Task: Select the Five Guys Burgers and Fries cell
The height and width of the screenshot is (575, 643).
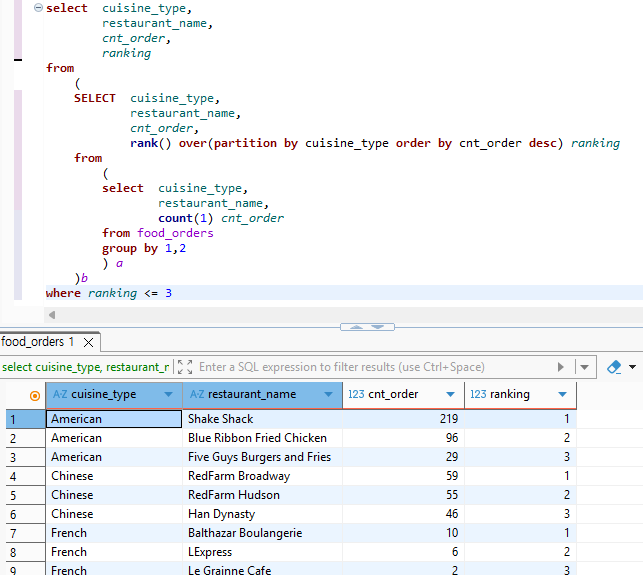Action: (262, 457)
